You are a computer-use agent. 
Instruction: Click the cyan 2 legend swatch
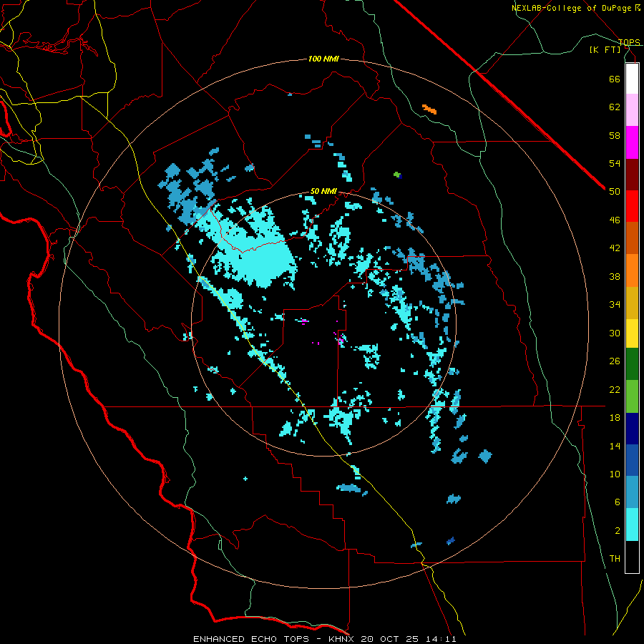(632, 525)
